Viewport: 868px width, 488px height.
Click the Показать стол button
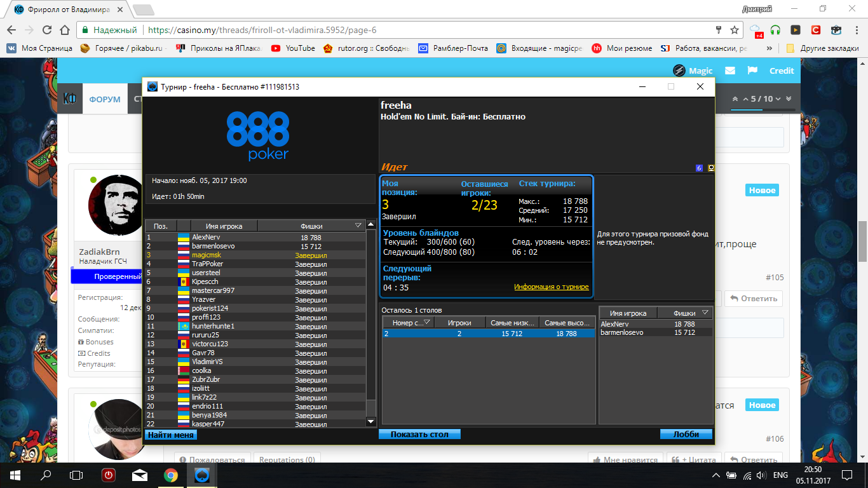(x=419, y=435)
